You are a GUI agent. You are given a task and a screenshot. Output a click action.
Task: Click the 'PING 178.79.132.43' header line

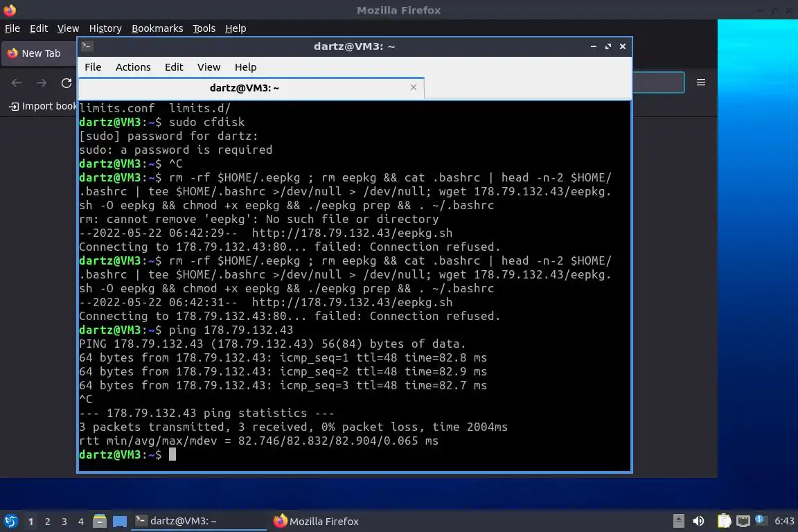click(272, 344)
